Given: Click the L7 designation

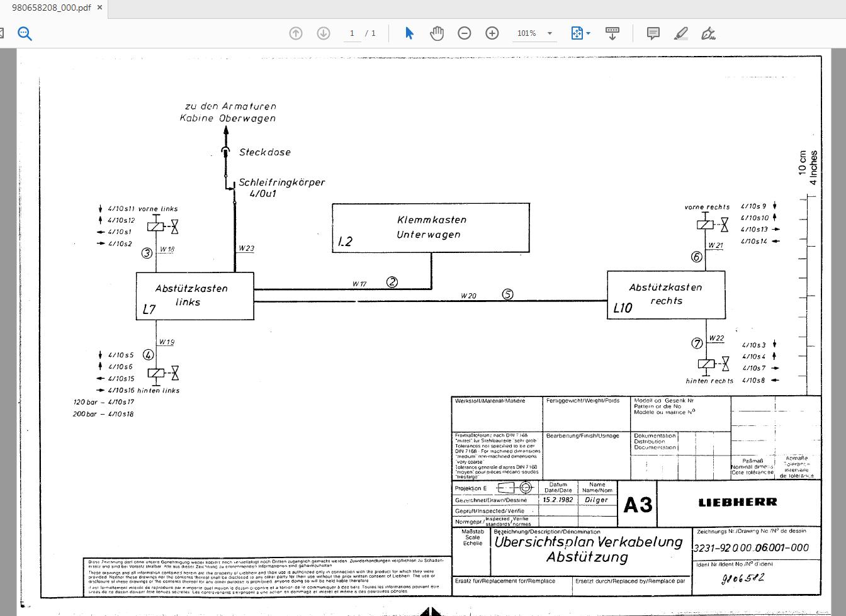Looking at the screenshot, I should click(149, 309).
